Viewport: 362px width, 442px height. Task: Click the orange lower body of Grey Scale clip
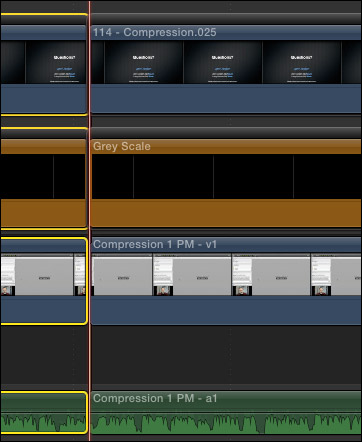point(226,213)
